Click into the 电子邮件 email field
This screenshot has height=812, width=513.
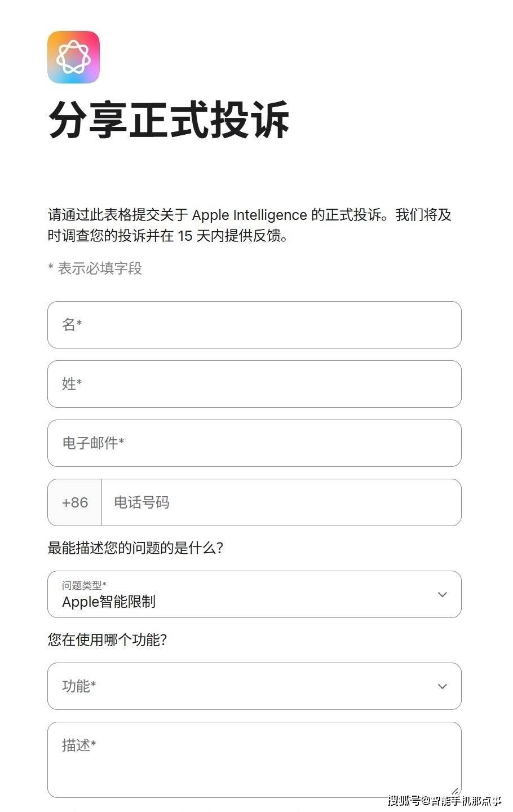(x=254, y=443)
